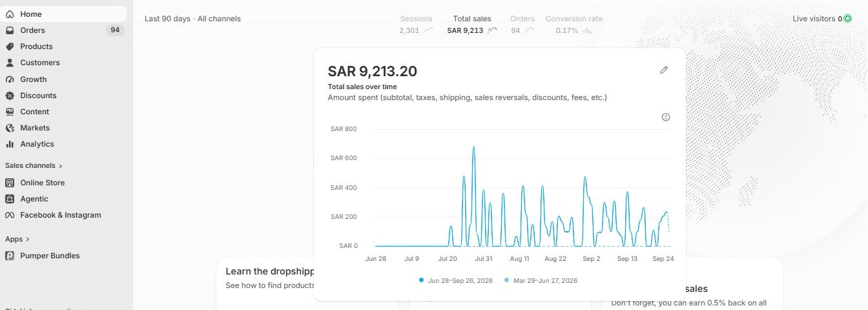
Task: Click the 'Total sales over time' heading
Action: pos(362,87)
